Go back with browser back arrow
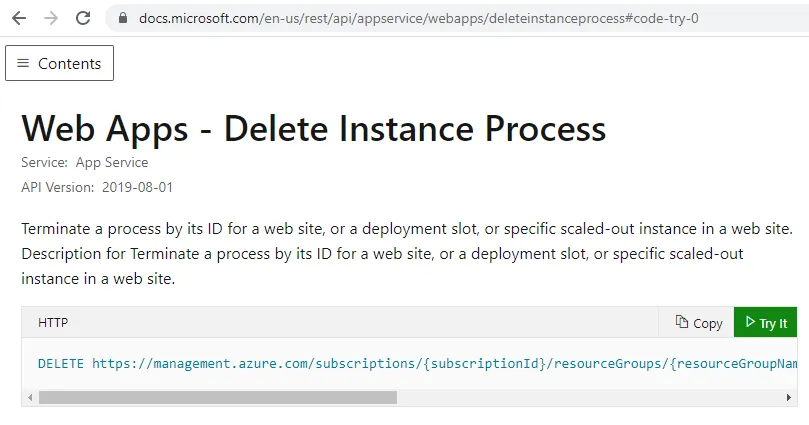Image resolution: width=809 pixels, height=425 pixels. (x=19, y=18)
